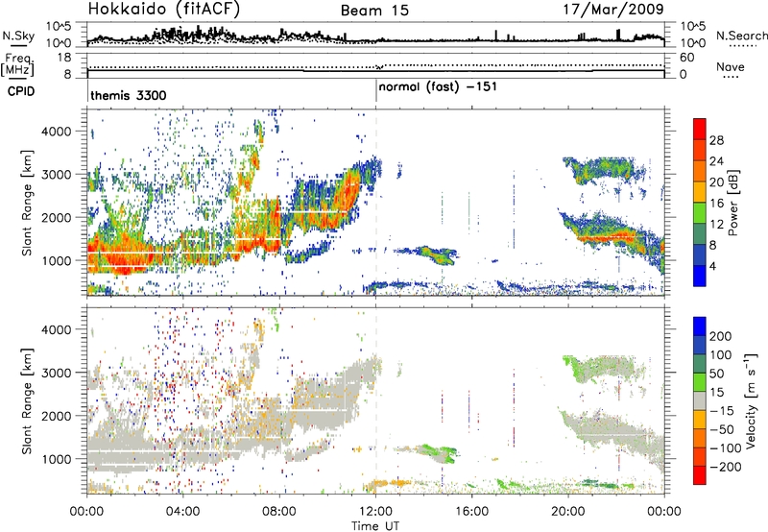Click the red bottom segment of Velocity color bar
Viewport: 768px width, 532px height.
click(x=700, y=475)
